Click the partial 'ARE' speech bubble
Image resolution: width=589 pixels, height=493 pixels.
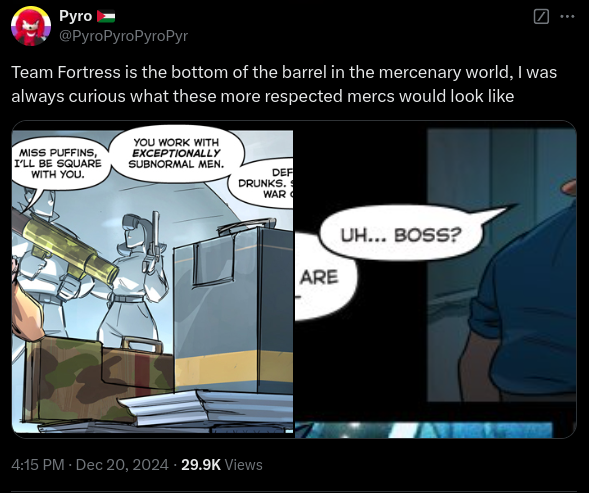(325, 278)
